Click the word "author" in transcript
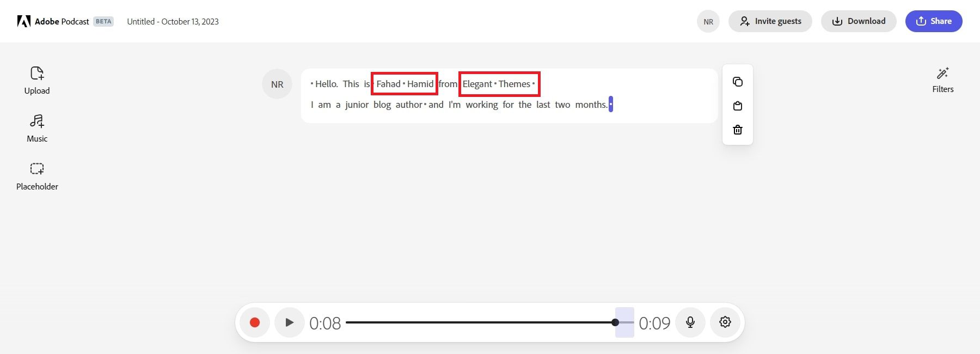This screenshot has width=980, height=354. pos(409,105)
